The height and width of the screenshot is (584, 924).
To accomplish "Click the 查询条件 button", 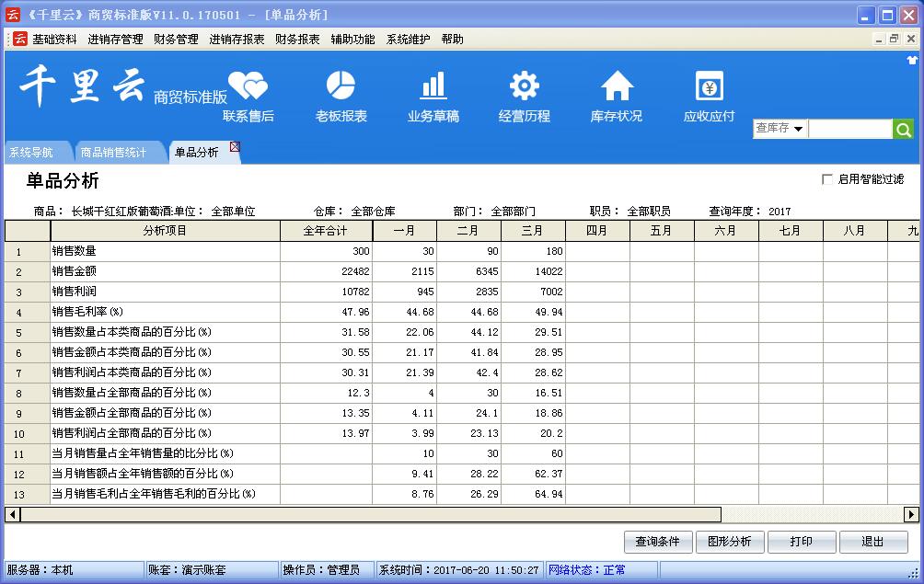I will coord(657,542).
